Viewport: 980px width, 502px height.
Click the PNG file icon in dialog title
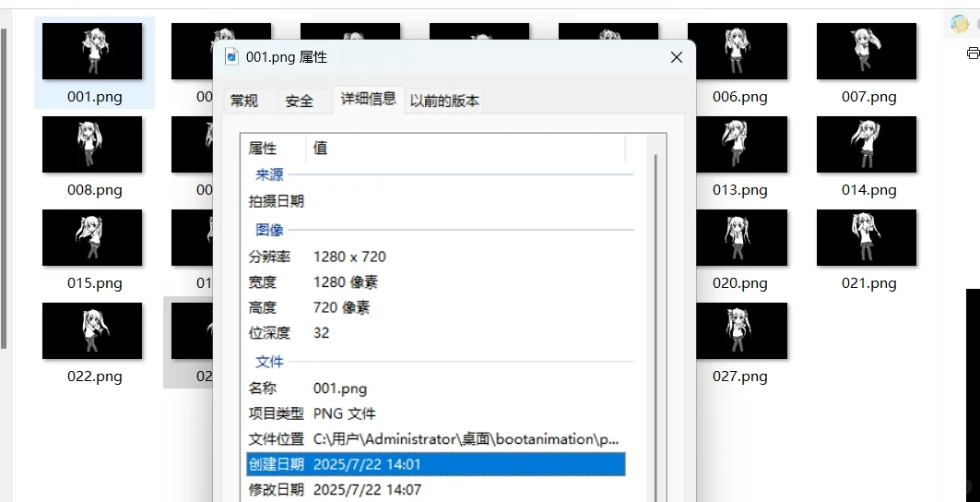pyautogui.click(x=232, y=56)
